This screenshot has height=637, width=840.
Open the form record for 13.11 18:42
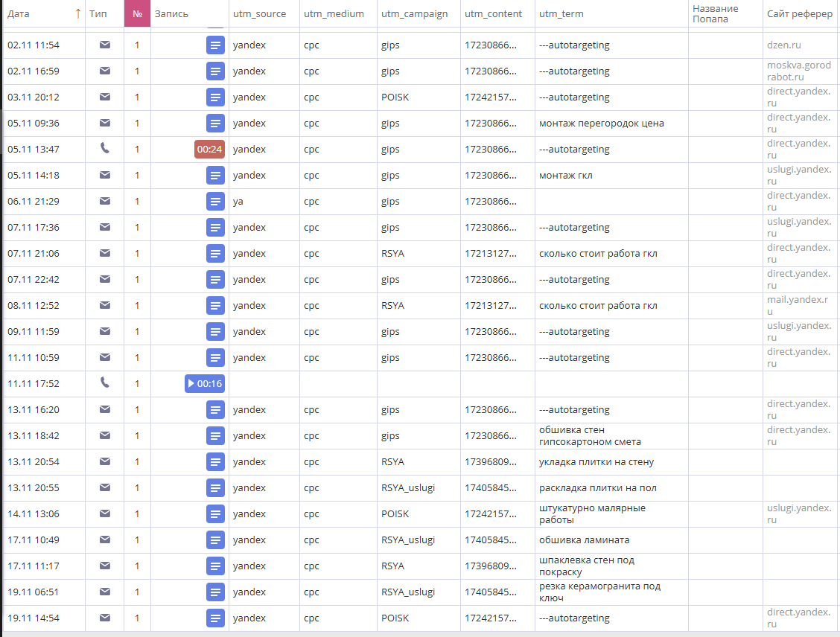pyautogui.click(x=214, y=436)
